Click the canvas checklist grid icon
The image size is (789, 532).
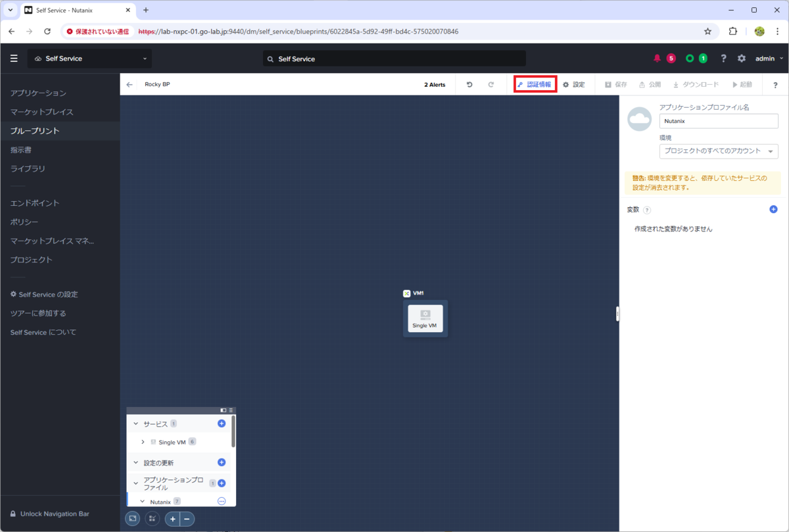[x=153, y=519]
